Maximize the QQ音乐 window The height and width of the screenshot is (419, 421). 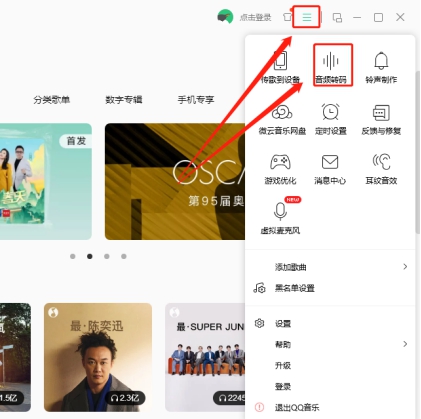point(378,17)
